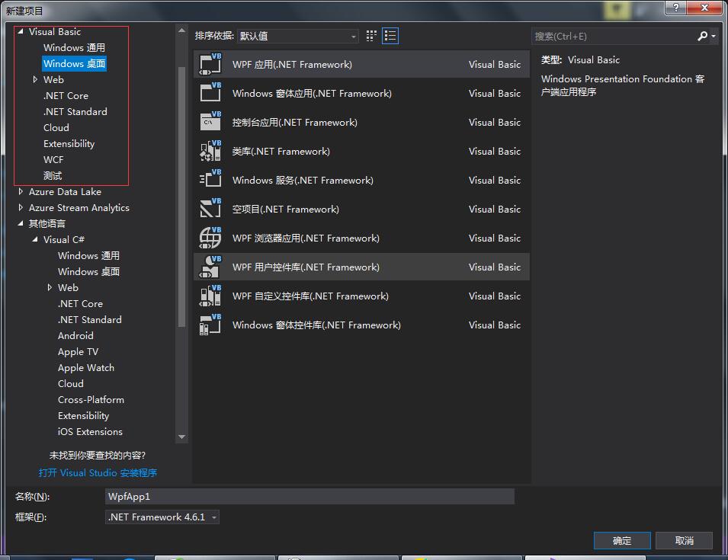Open the help question mark button

point(676,8)
